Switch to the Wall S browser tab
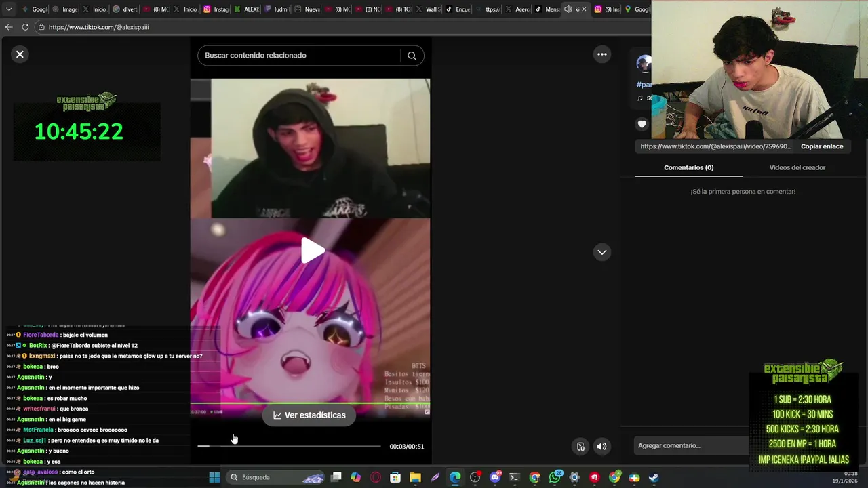Image resolution: width=868 pixels, height=488 pixels. pyautogui.click(x=429, y=9)
